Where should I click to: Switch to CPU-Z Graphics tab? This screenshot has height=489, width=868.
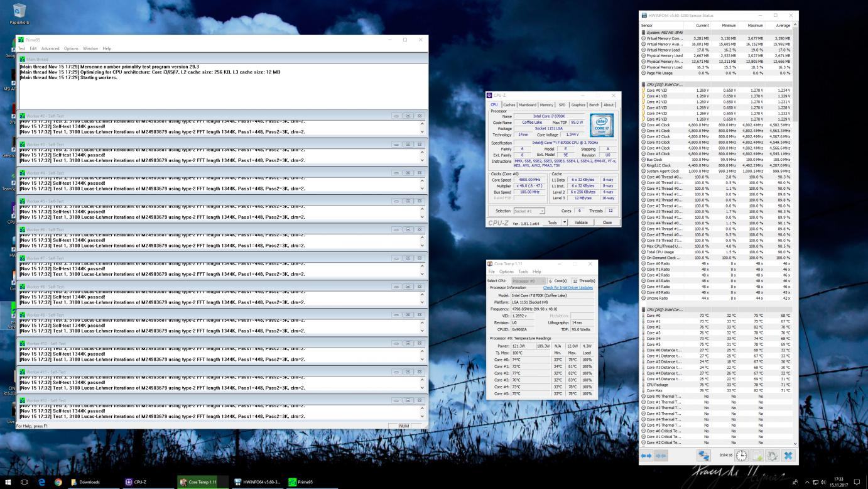578,105
